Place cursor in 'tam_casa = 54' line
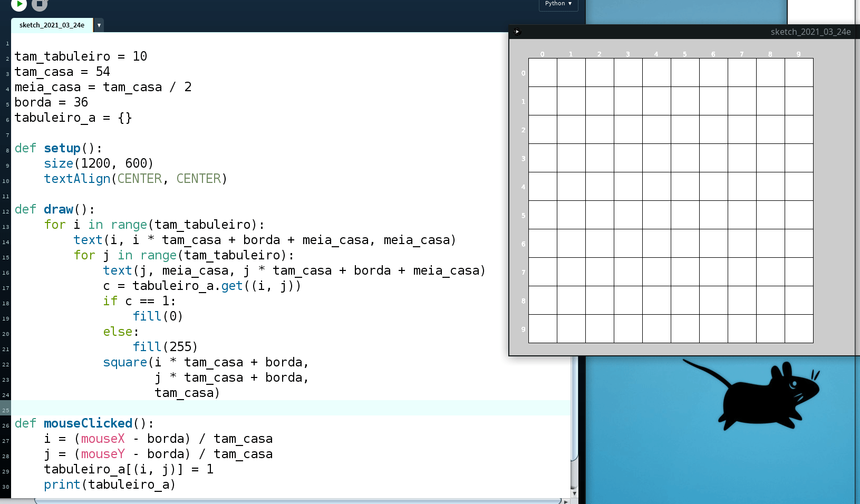 tap(62, 72)
